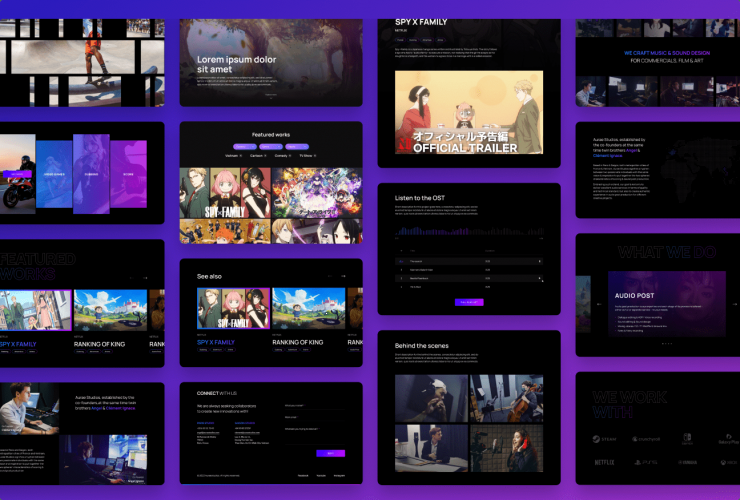Focus the message field in the contact form
The image size is (740, 500).
tap(315, 436)
